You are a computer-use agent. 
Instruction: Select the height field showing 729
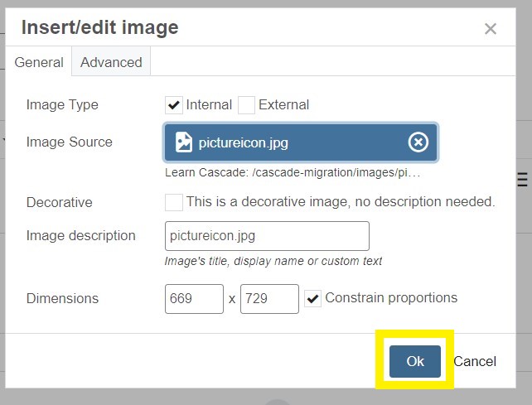tap(268, 299)
